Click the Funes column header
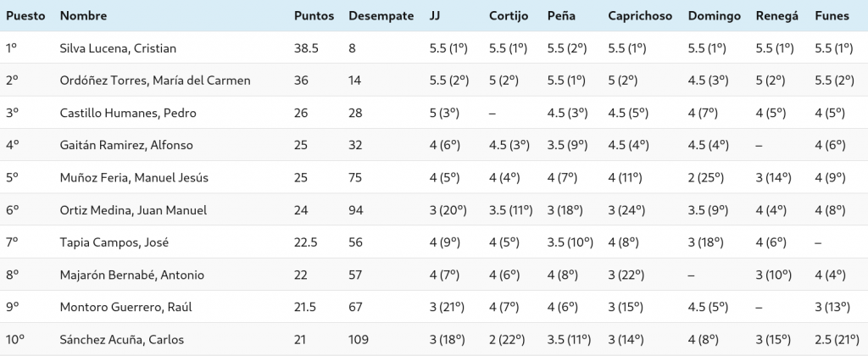This screenshot has width=868, height=356. tap(832, 15)
